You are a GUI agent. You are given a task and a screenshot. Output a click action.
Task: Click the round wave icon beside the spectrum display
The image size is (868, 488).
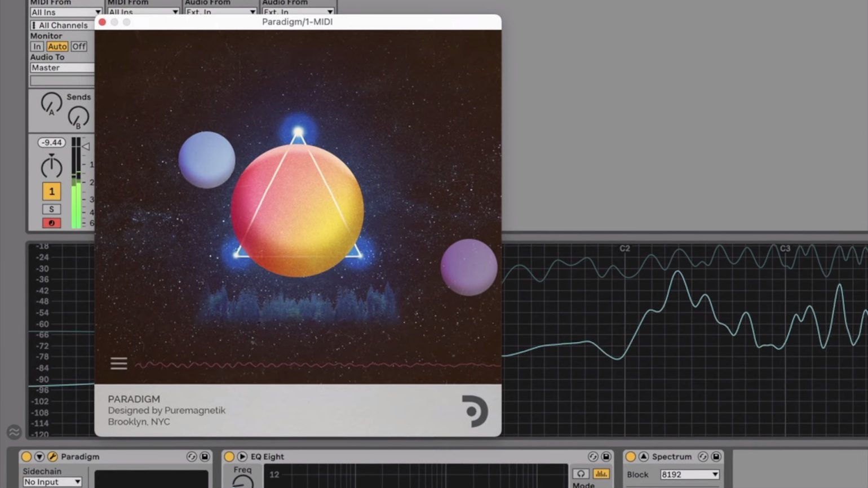(14, 432)
